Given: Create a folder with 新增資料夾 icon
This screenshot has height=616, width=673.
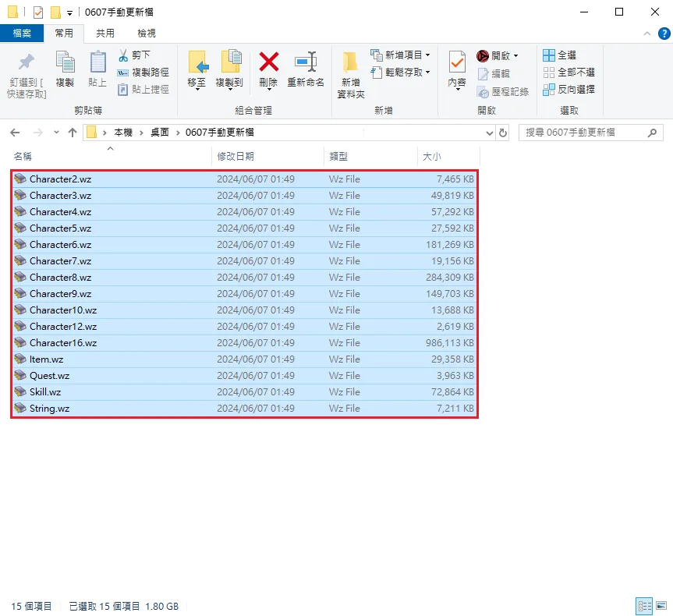Looking at the screenshot, I should point(351,63).
